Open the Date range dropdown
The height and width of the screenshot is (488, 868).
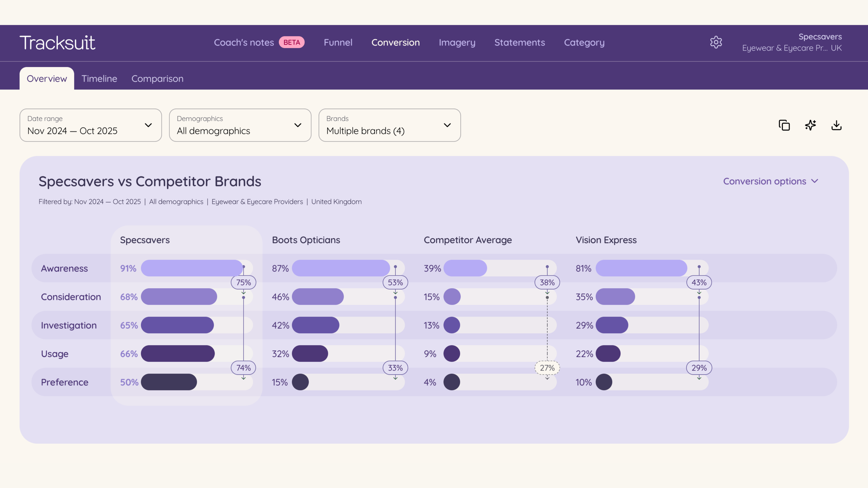91,125
